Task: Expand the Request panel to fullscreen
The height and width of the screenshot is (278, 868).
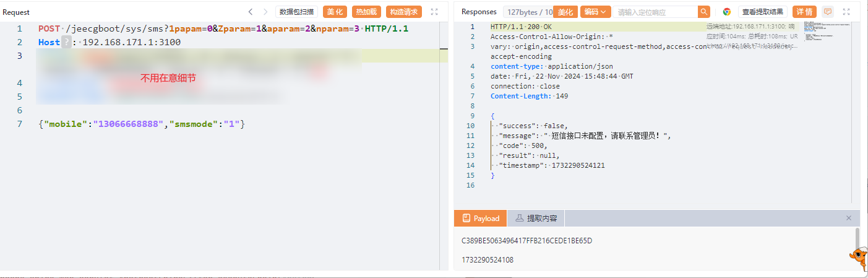Action: click(x=434, y=12)
